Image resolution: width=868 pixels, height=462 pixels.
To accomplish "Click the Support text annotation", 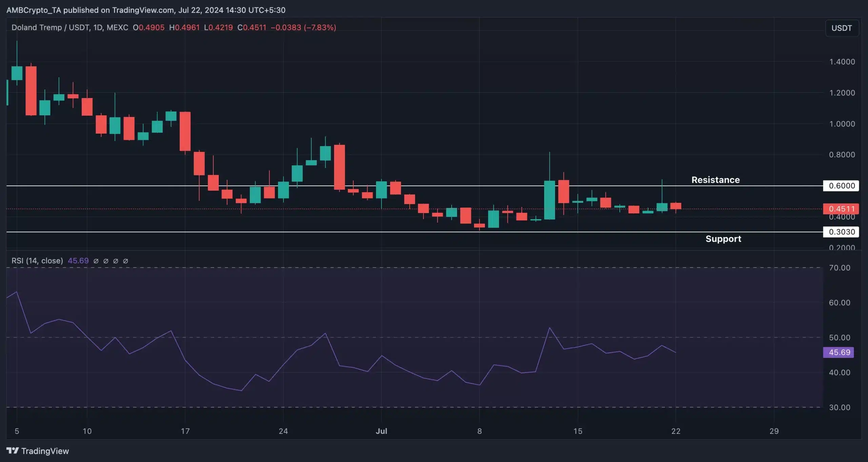I will tap(723, 239).
